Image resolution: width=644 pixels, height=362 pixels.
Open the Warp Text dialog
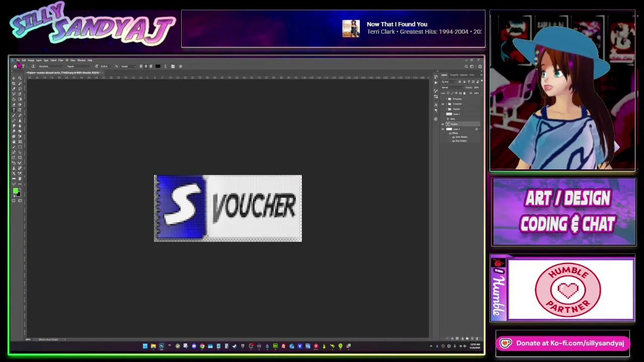pos(166,66)
